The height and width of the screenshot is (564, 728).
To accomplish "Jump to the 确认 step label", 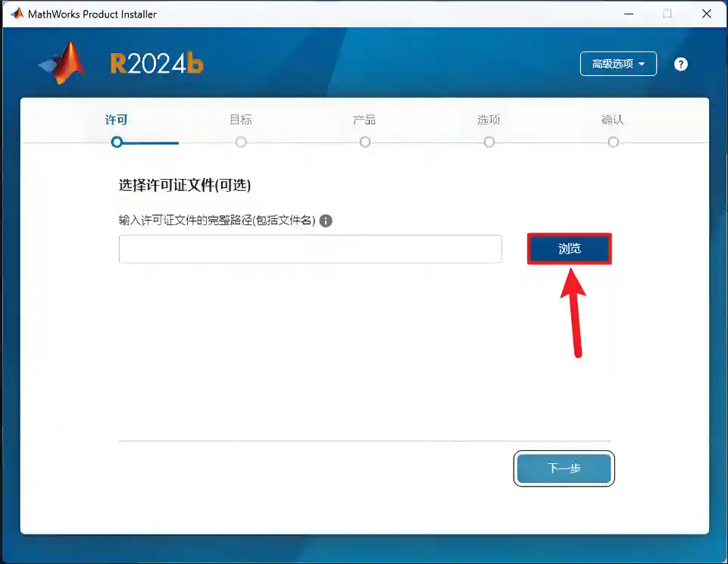I will pos(613,120).
